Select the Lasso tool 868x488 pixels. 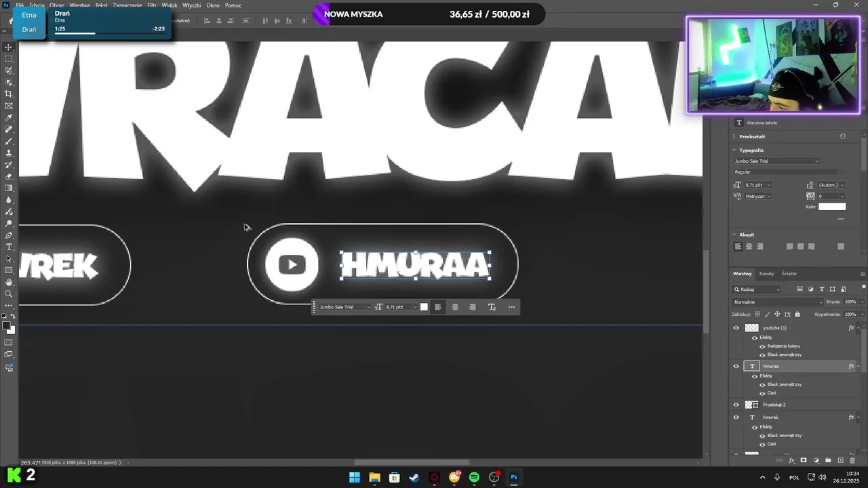(x=9, y=70)
